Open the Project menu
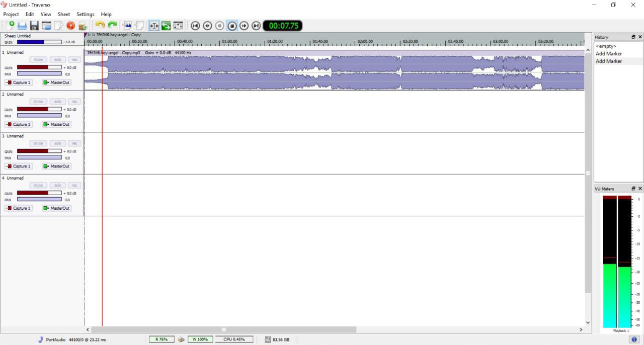The width and height of the screenshot is (644, 345). (11, 14)
